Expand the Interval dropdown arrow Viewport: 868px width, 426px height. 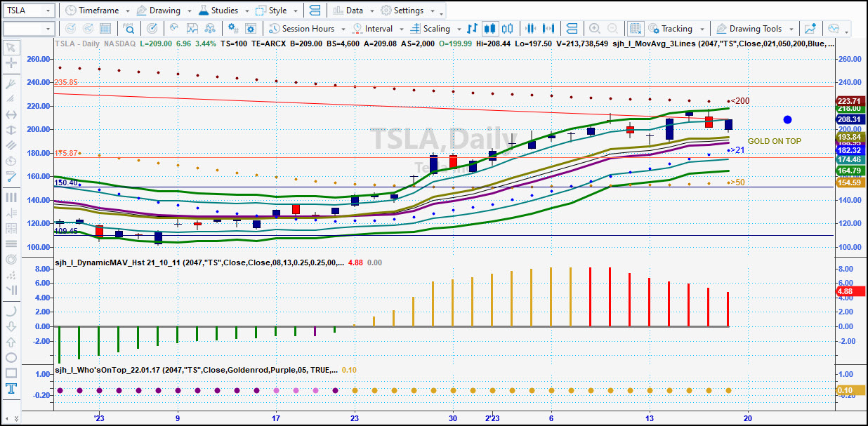point(401,29)
